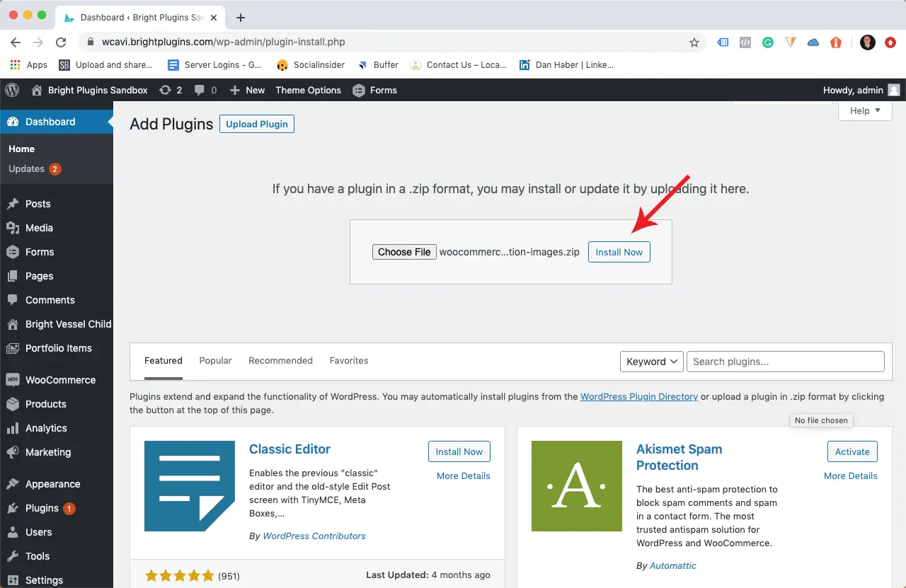Screen dimensions: 906x588
Task: Open the WordPress Plugin Directory link
Action: pos(638,396)
